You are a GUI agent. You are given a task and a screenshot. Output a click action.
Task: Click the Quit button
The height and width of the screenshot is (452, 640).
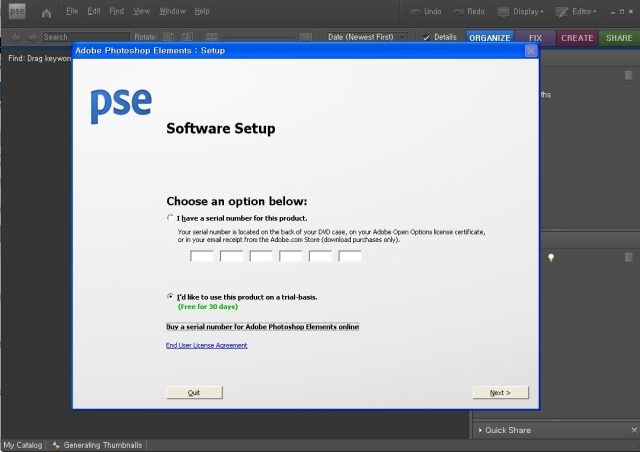pyautogui.click(x=194, y=392)
